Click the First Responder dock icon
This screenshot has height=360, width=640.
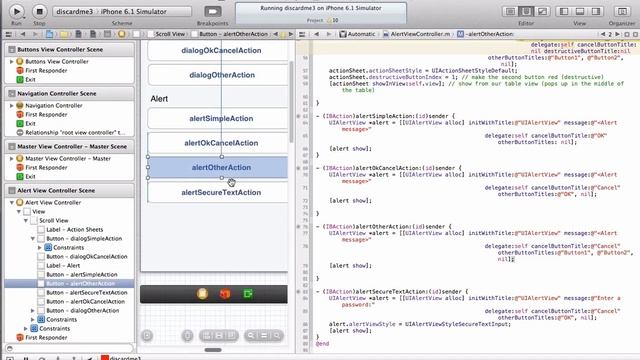coord(225,294)
